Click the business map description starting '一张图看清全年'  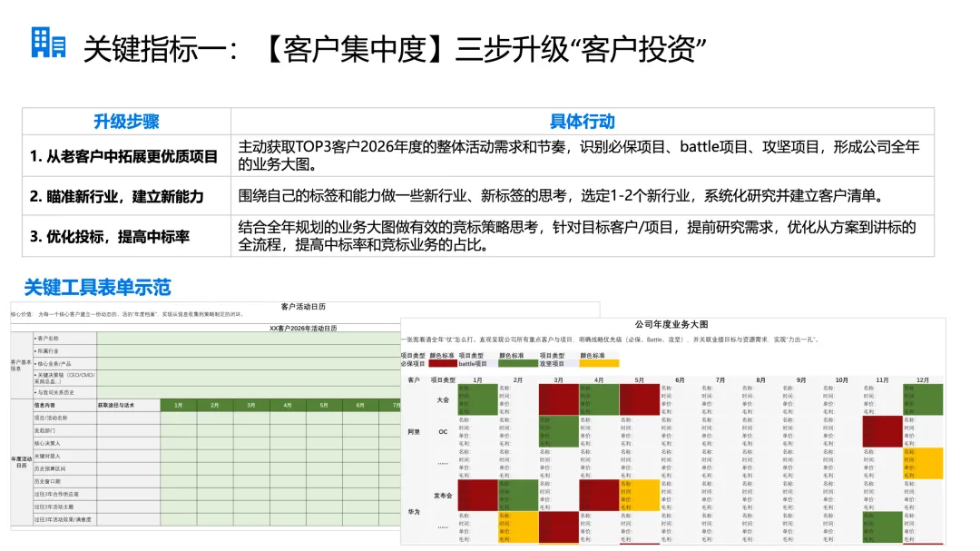click(x=610, y=339)
